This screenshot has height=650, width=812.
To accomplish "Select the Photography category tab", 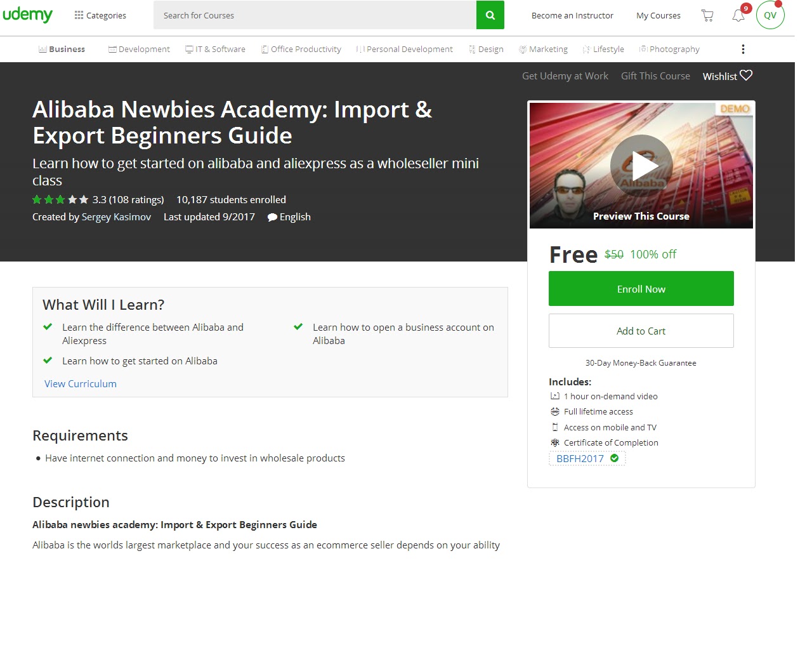I will tap(669, 49).
